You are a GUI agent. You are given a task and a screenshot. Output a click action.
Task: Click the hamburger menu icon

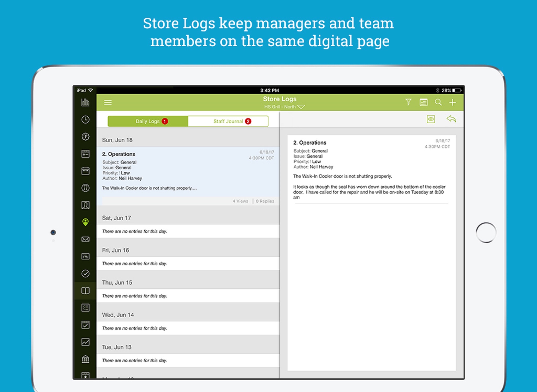108,102
